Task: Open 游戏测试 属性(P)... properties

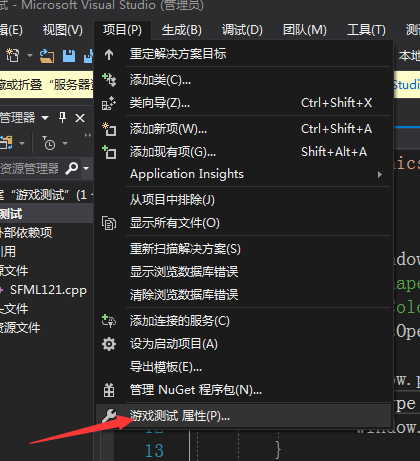Action: (243, 416)
